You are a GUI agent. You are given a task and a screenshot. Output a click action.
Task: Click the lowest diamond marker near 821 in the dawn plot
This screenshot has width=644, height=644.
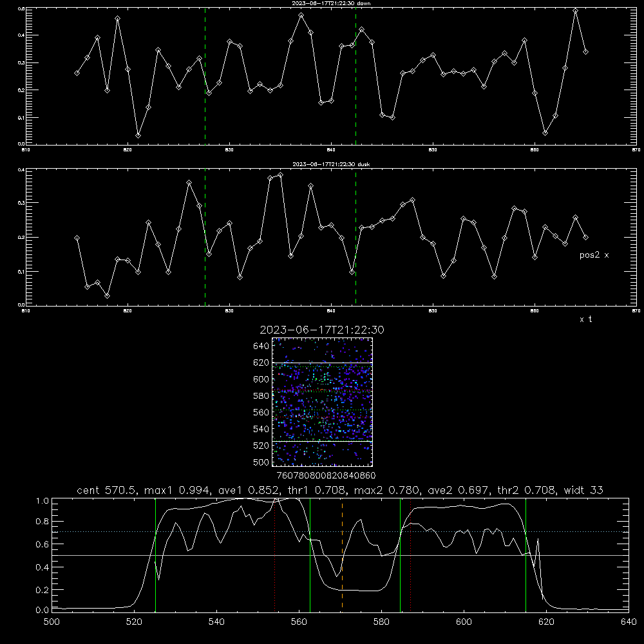click(138, 135)
